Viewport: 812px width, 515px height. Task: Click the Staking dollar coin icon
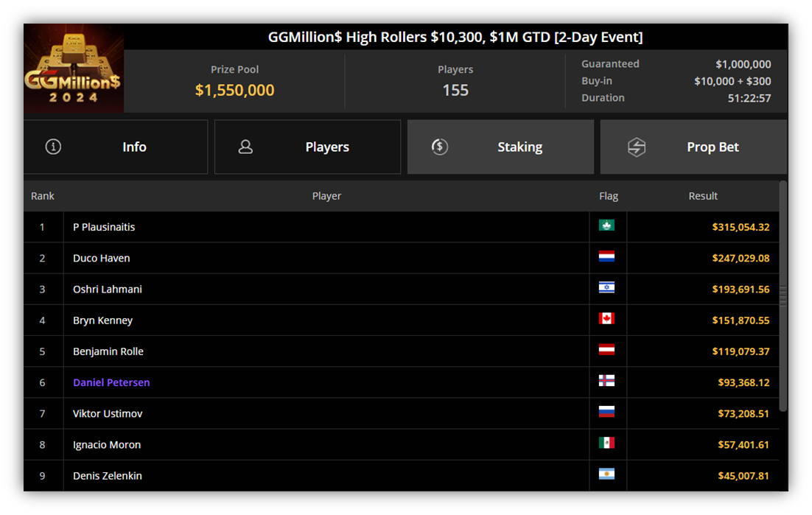440,147
